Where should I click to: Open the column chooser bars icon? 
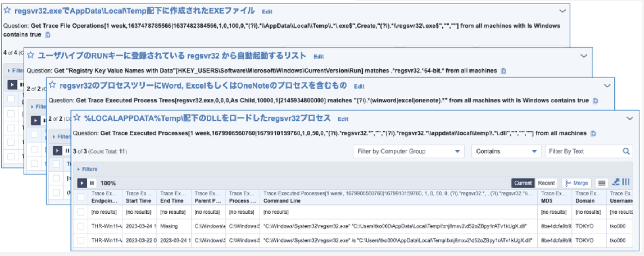tap(626, 182)
